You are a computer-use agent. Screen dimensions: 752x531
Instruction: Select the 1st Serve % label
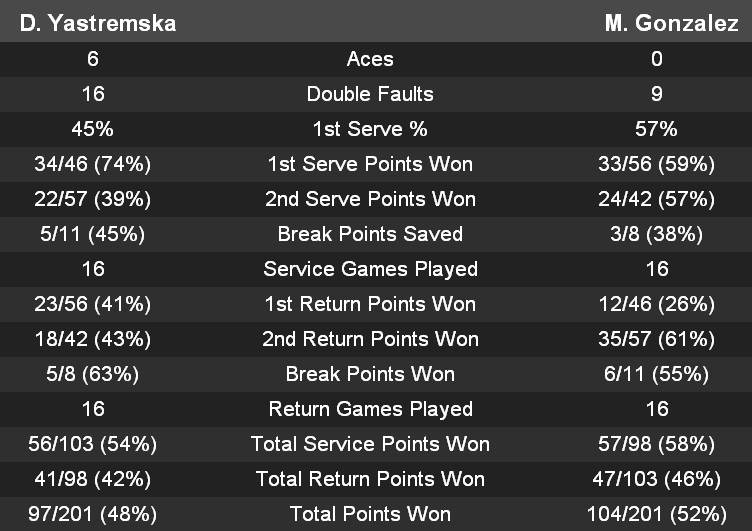370,129
